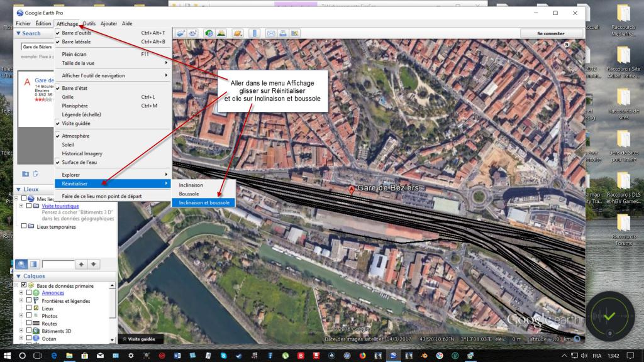Click the Email envelope toolbar icon
This screenshot has width=644, height=362.
[x=271, y=33]
